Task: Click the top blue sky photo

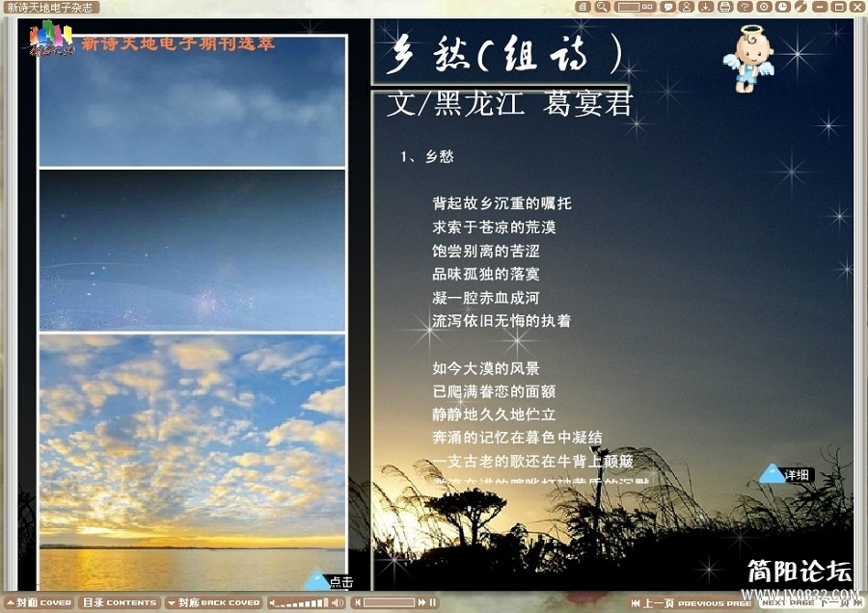Action: 192,101
